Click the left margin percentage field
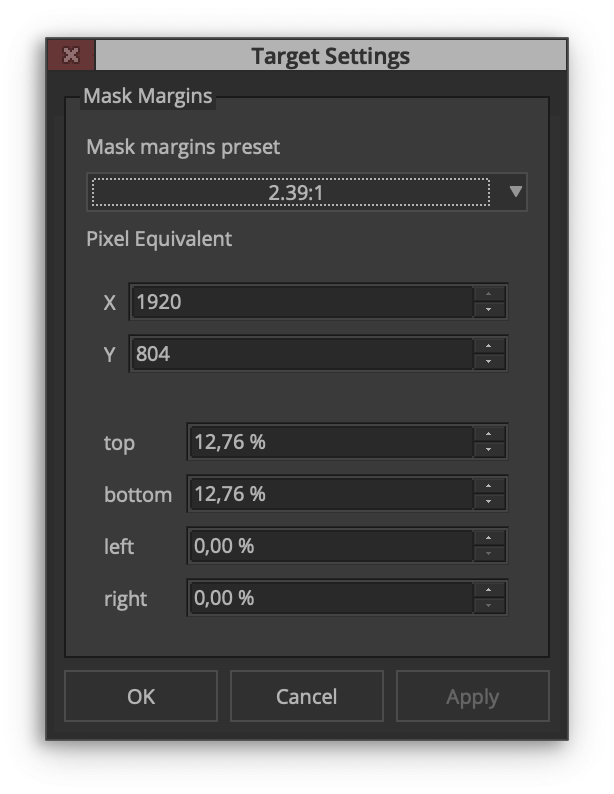Image resolution: width=614 pixels, height=794 pixels. (x=329, y=546)
